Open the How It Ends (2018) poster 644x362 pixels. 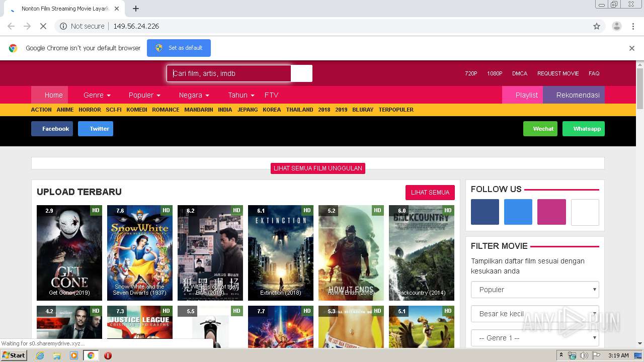tap(351, 253)
